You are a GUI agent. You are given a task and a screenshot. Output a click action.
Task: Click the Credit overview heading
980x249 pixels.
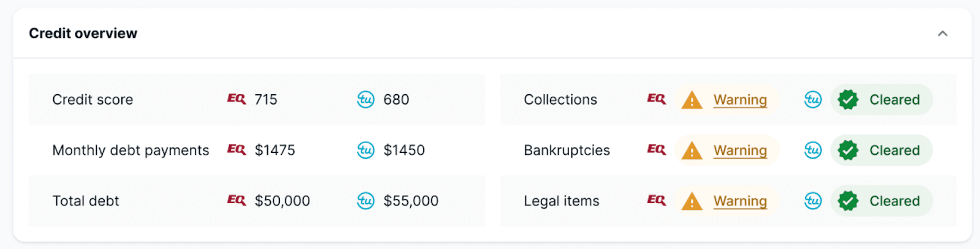(x=83, y=34)
